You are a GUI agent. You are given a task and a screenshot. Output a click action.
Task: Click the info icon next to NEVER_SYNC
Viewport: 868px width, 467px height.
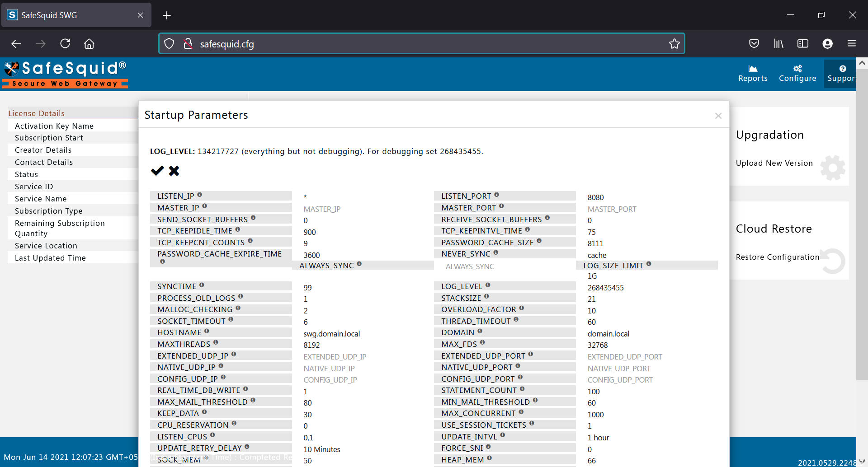pos(496,252)
